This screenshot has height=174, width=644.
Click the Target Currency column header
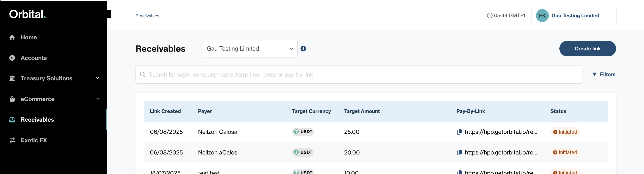[311, 111]
